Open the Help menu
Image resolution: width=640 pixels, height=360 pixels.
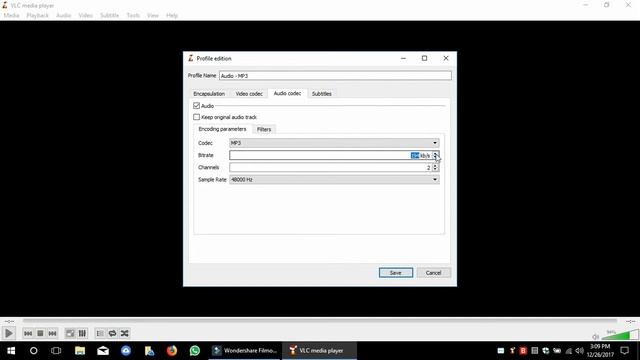(x=172, y=16)
